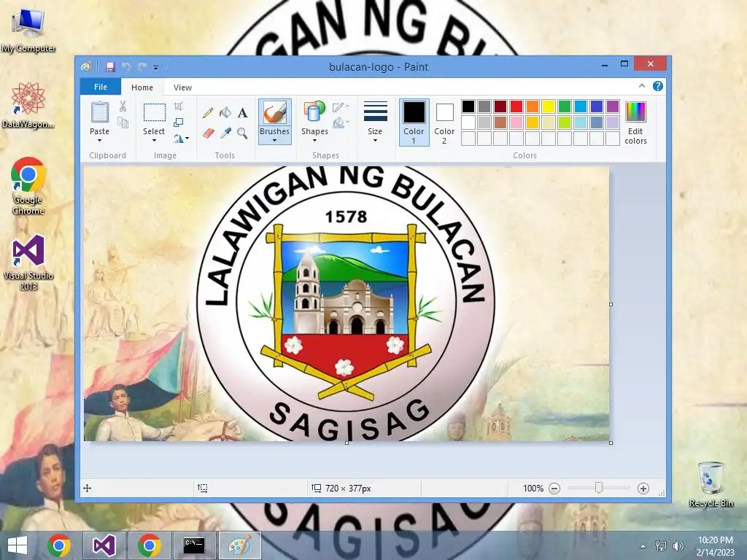The width and height of the screenshot is (747, 560).
Task: Click the Crop icon in Image group
Action: tap(178, 106)
